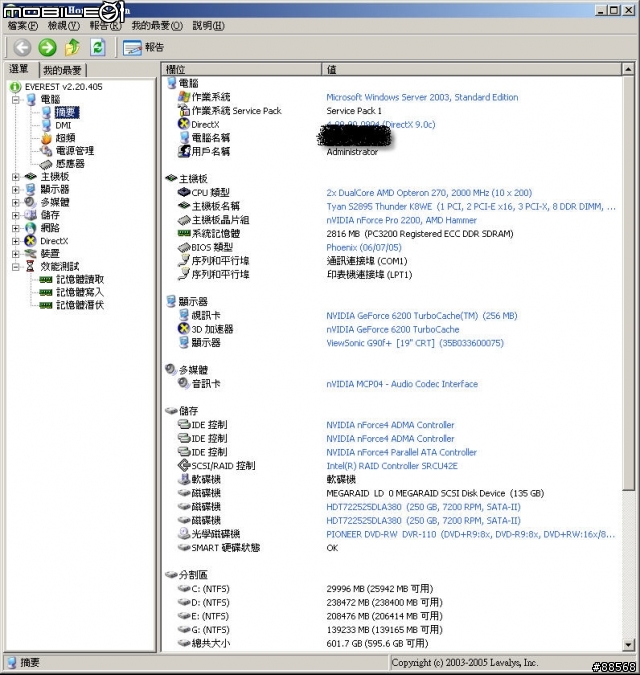Open the Microsoft Windows Server 2003 link

pyautogui.click(x=422, y=97)
